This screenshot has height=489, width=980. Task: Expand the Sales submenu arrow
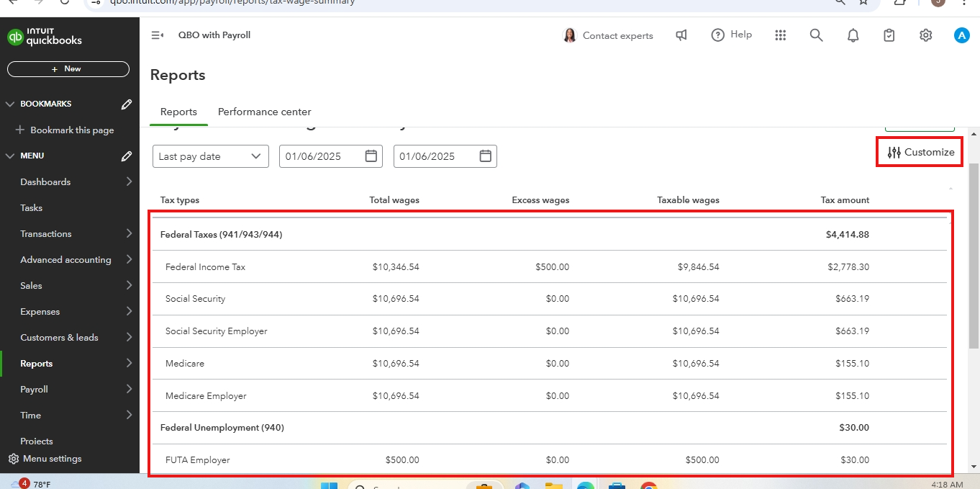pyautogui.click(x=129, y=285)
